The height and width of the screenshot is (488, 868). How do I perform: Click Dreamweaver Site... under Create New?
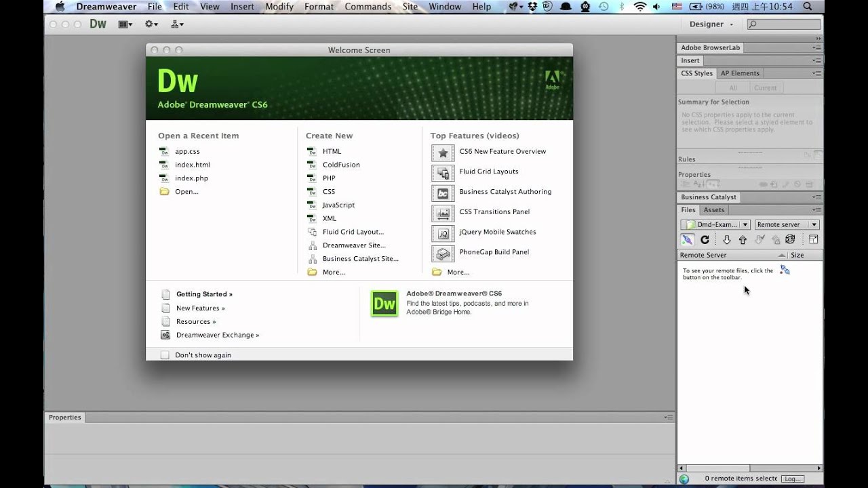pos(354,245)
